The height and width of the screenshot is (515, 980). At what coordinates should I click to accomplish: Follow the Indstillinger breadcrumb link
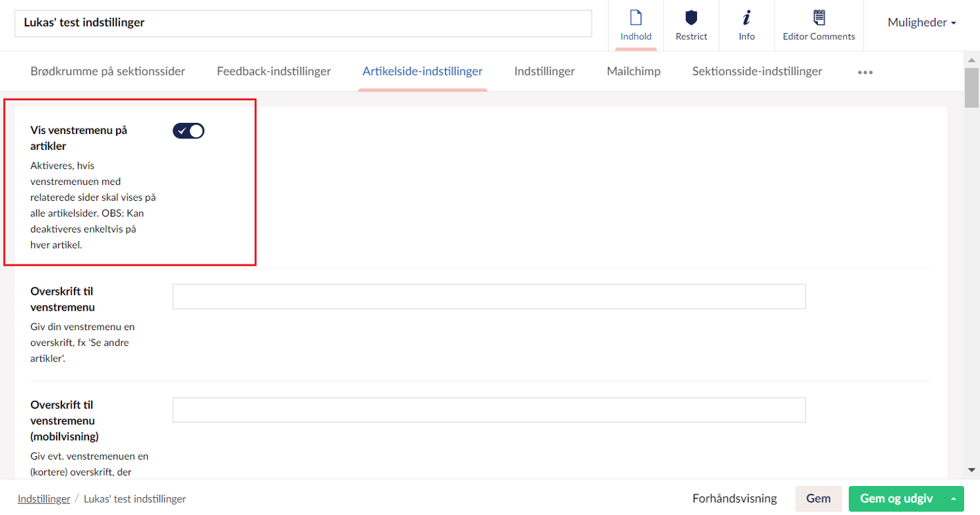click(44, 498)
